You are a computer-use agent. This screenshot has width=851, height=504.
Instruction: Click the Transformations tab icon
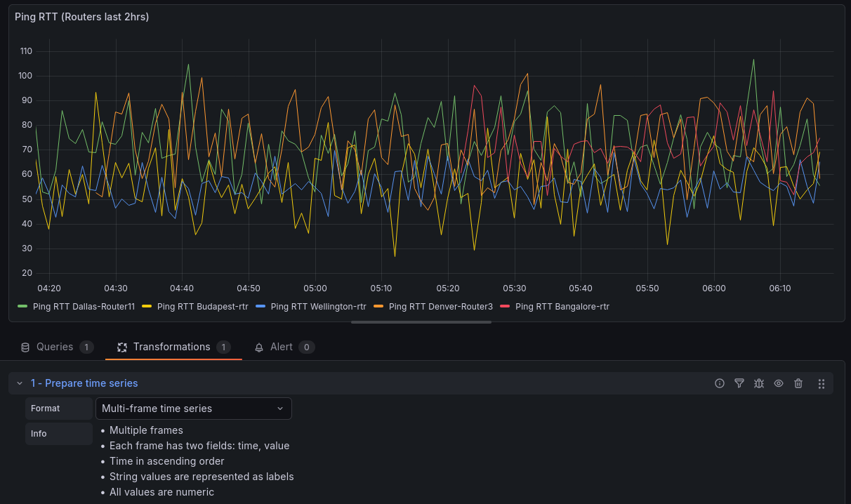[122, 347]
